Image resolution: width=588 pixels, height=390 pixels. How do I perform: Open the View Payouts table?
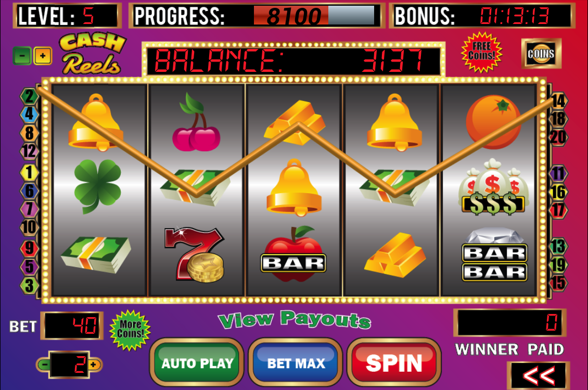295,320
